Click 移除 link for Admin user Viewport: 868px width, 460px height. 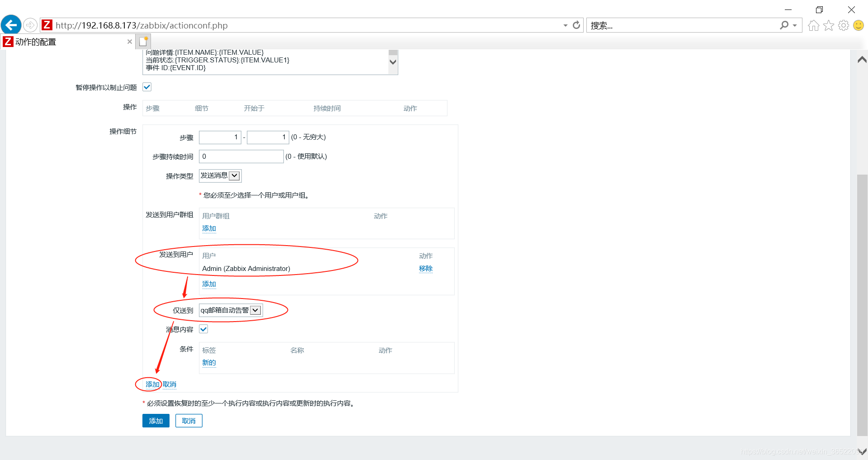(426, 268)
